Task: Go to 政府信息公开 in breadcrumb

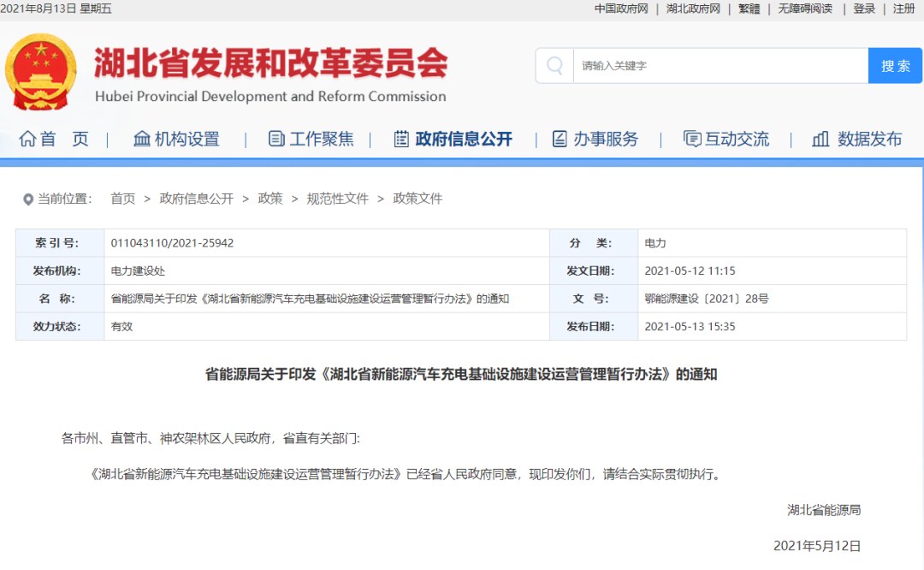Action: 196,199
